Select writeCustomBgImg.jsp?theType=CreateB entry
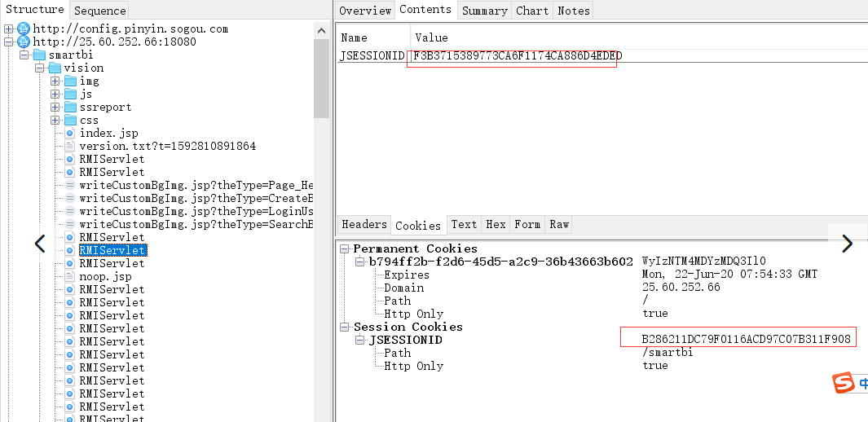This screenshot has width=868, height=422. pos(196,198)
